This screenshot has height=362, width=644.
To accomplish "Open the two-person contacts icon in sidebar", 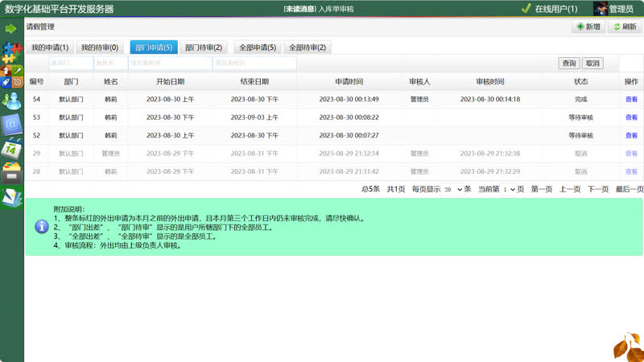I will 11,101.
